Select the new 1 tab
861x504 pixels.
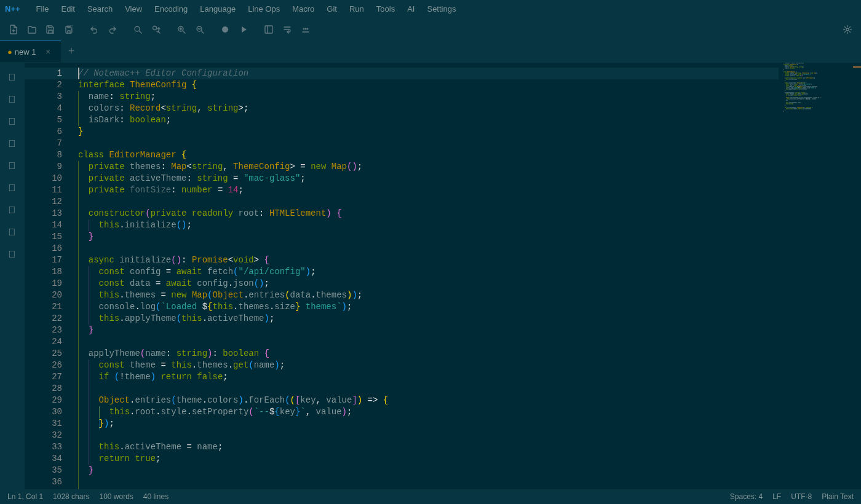point(25,52)
